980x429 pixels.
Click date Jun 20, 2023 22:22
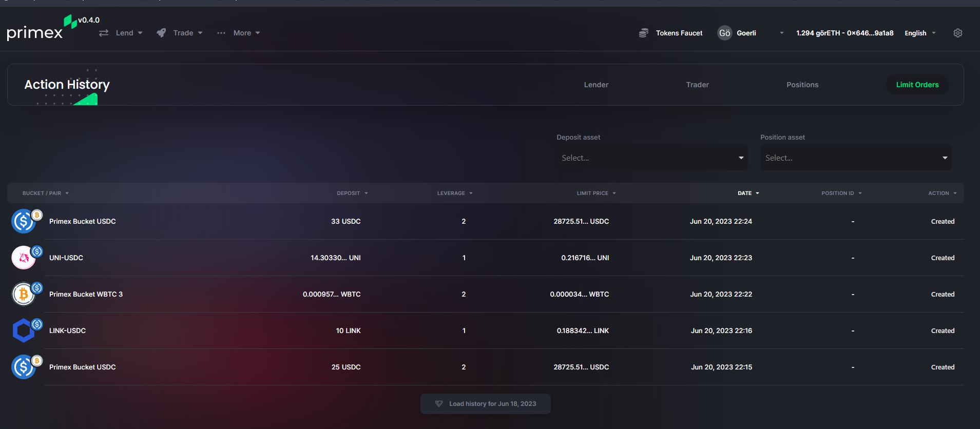721,294
